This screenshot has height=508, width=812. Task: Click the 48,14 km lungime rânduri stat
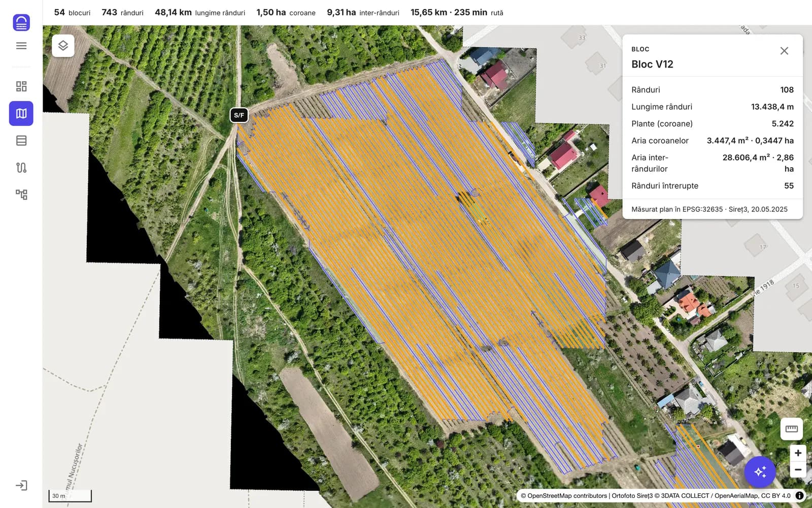pyautogui.click(x=200, y=12)
